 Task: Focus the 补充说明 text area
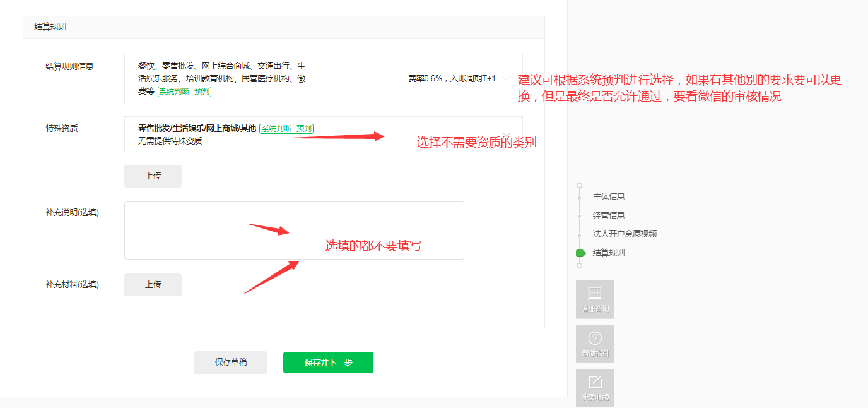click(294, 231)
